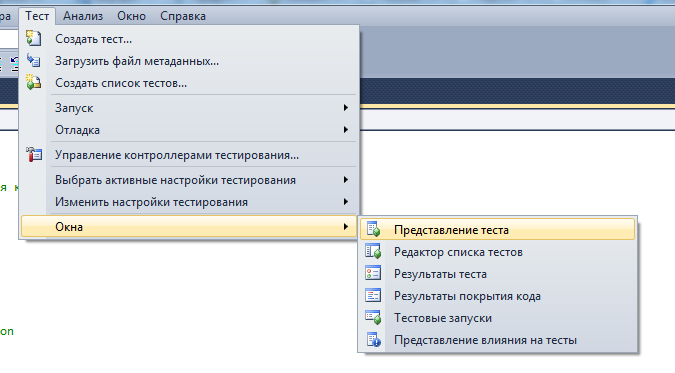Open the Справка menu
The width and height of the screenshot is (675, 373).
click(x=183, y=16)
